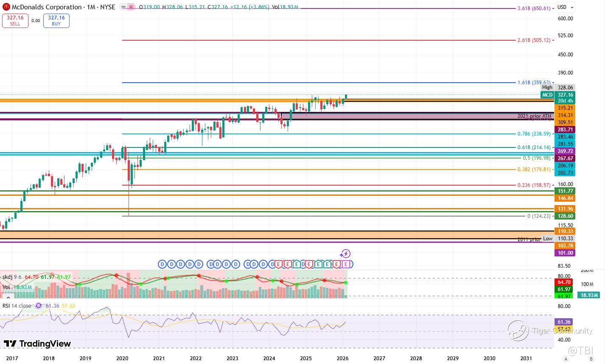Toggle the A auto-scale button

click(566, 359)
